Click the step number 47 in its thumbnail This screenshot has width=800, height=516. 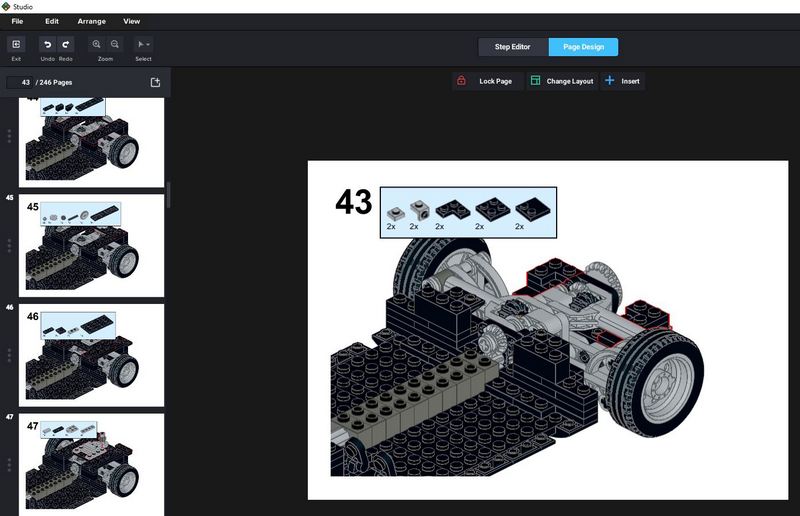33,426
